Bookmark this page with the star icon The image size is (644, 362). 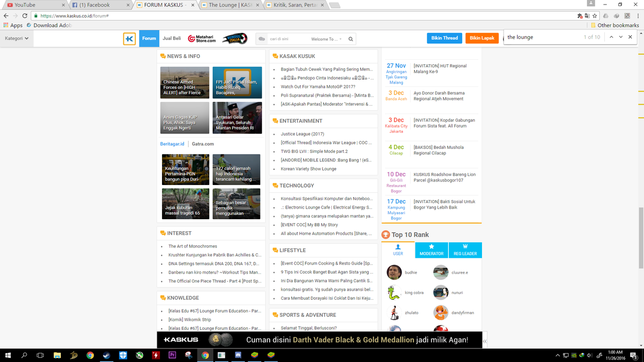(595, 16)
